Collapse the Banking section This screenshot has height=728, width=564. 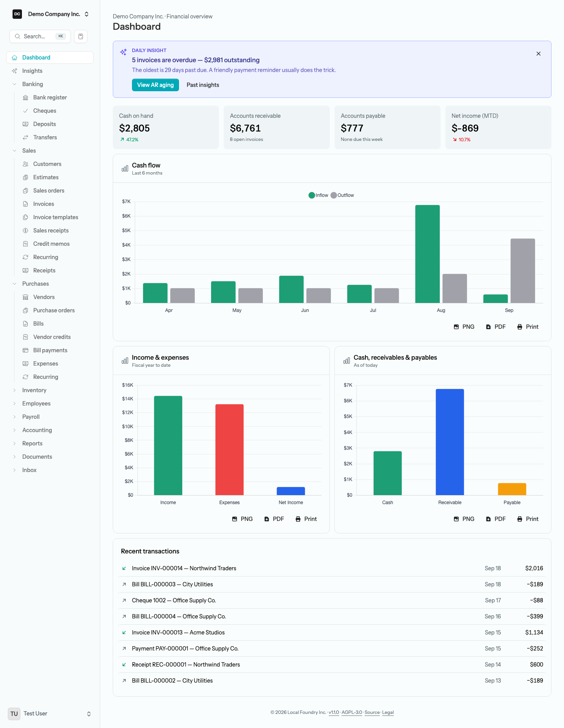tap(50, 84)
